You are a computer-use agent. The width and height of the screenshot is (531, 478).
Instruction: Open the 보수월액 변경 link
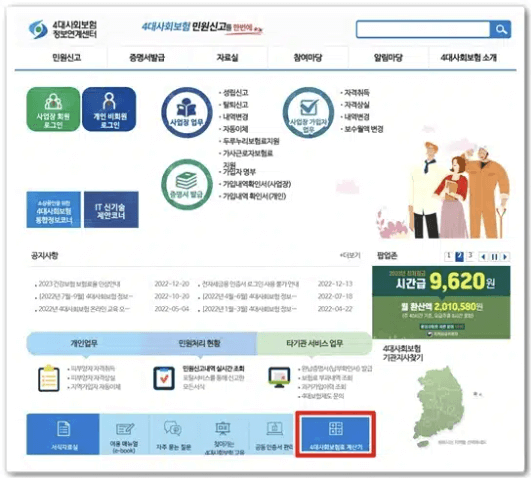[x=364, y=129]
